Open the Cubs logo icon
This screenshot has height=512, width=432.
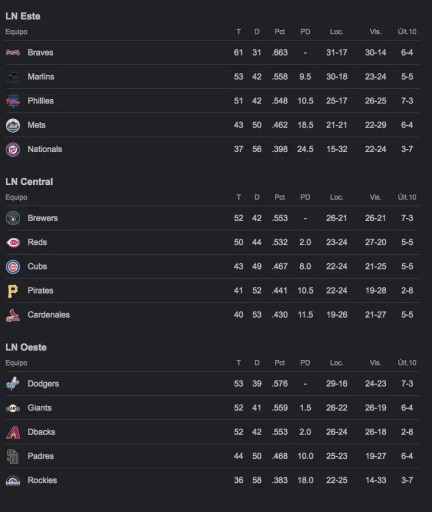tap(13, 267)
